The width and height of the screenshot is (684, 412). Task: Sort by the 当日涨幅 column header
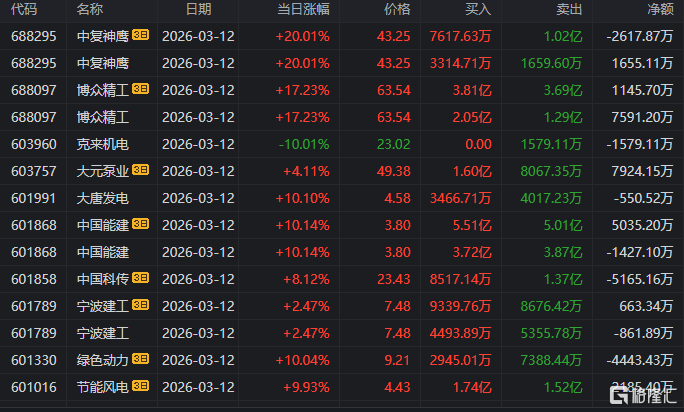(x=303, y=9)
